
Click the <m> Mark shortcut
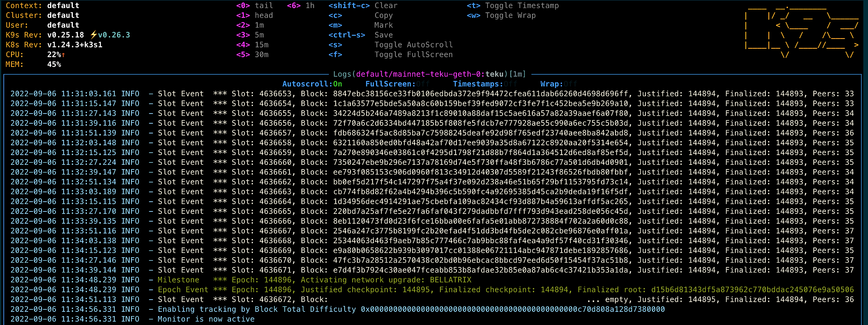(361, 25)
